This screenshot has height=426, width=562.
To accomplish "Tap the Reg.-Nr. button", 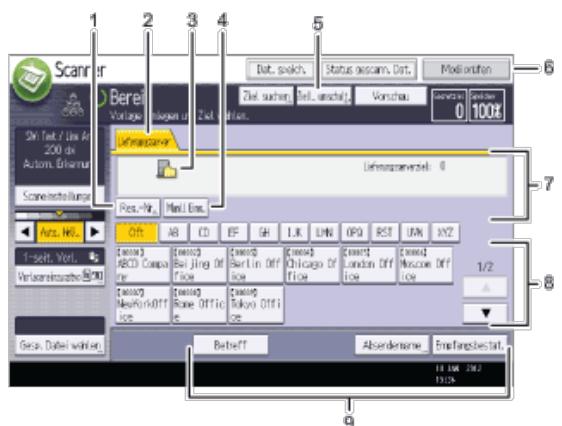I will pos(138,208).
